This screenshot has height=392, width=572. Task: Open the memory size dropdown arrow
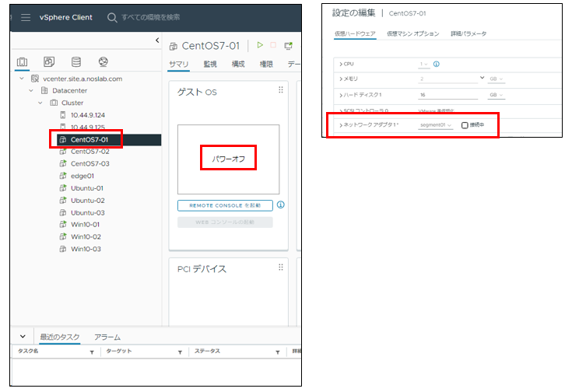tap(483, 78)
